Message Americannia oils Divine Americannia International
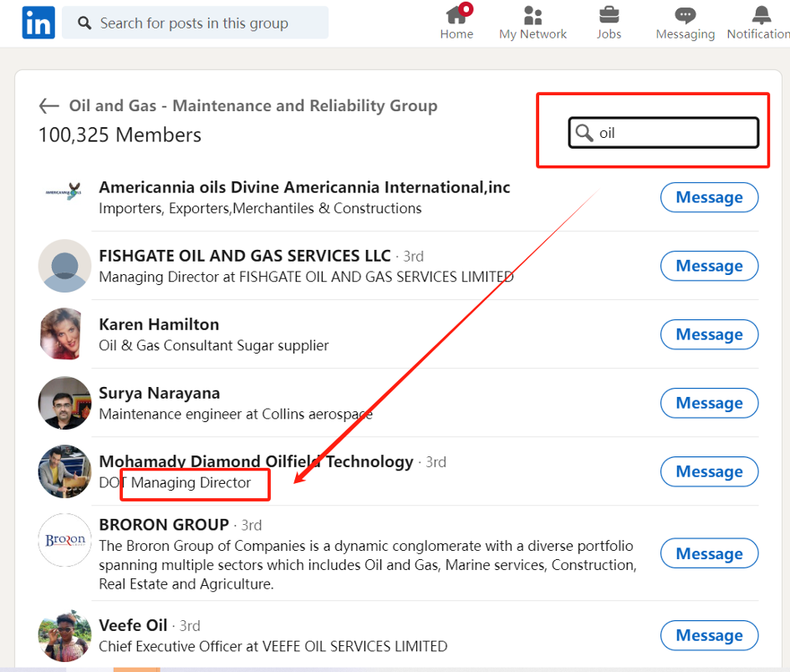The image size is (790, 672). coord(709,197)
